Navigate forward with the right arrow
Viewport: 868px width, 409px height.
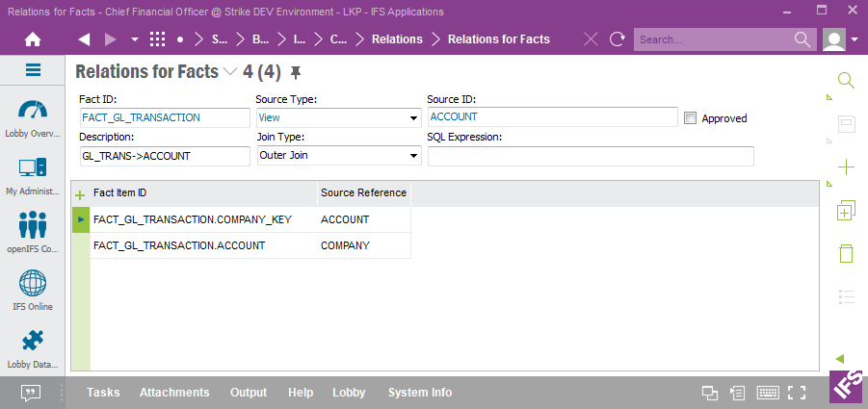coord(111,39)
